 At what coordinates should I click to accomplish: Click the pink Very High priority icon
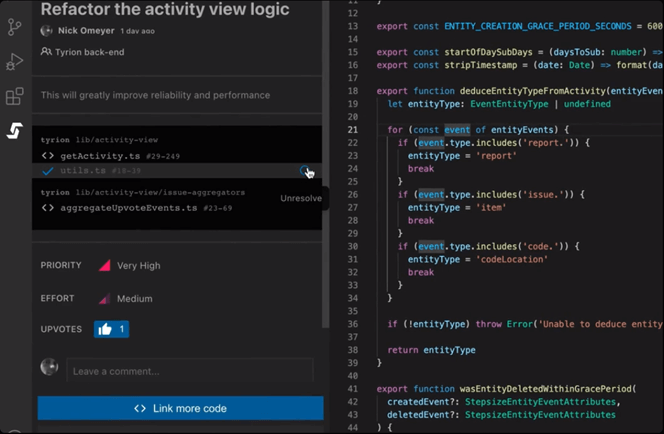[105, 265]
